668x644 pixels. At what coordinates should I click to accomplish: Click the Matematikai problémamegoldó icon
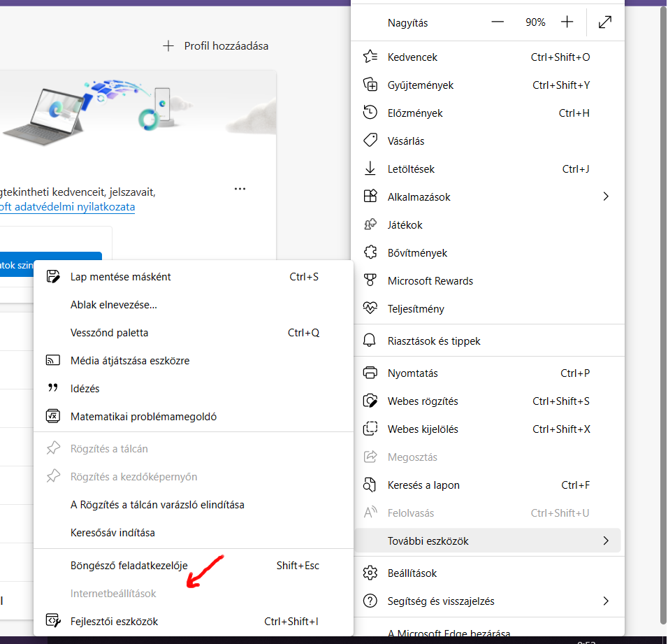(53, 416)
